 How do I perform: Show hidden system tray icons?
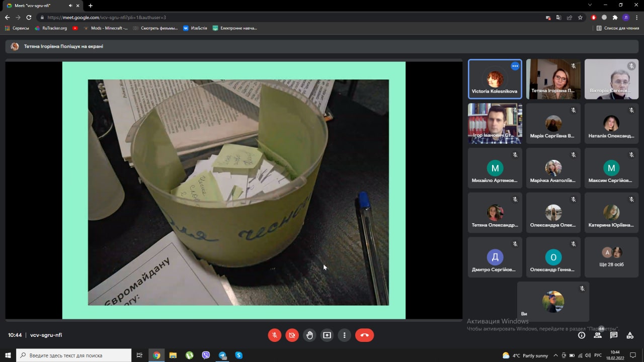555,355
